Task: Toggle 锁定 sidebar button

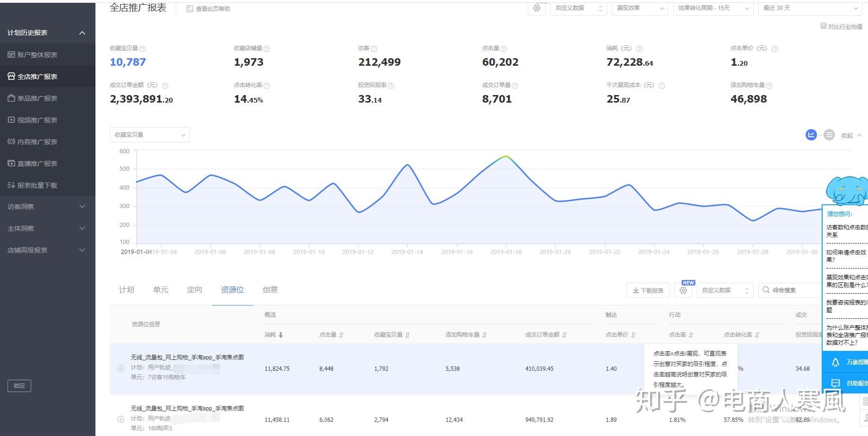Action: (x=19, y=386)
